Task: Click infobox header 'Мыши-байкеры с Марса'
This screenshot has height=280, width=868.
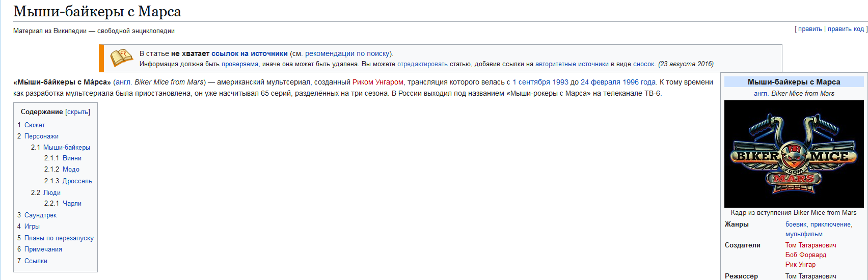Action: click(x=794, y=82)
